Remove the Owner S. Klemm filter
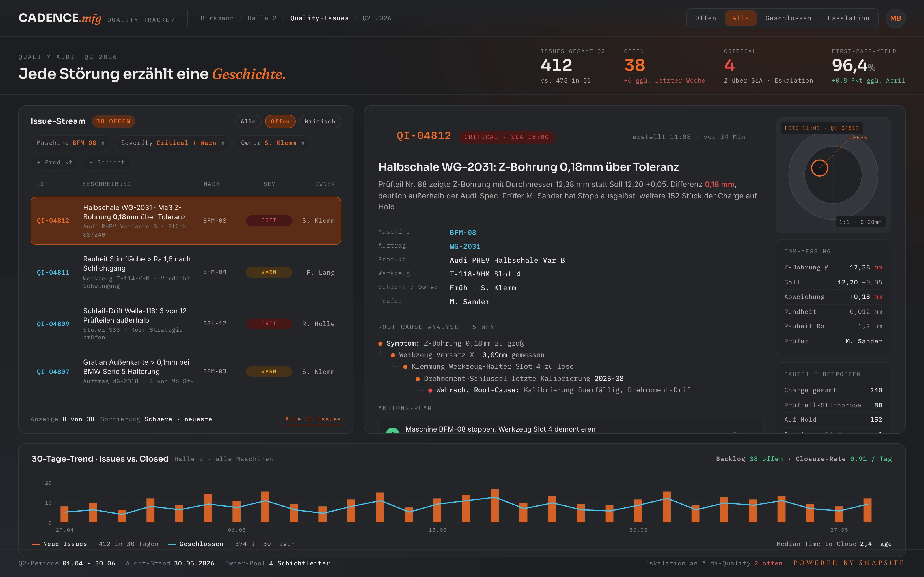Screen dimensions: 924x577 (x=303, y=143)
